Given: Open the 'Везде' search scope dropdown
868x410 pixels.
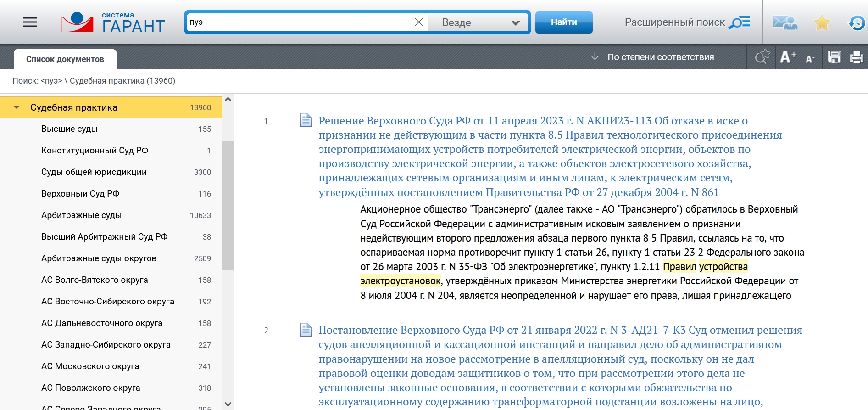Looking at the screenshot, I should pos(479,22).
